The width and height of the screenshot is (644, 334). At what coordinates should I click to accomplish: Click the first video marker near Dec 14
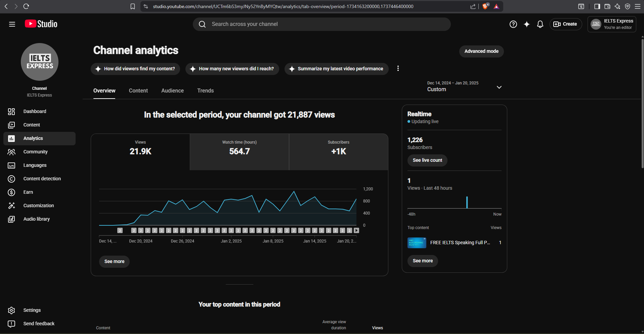(120, 230)
